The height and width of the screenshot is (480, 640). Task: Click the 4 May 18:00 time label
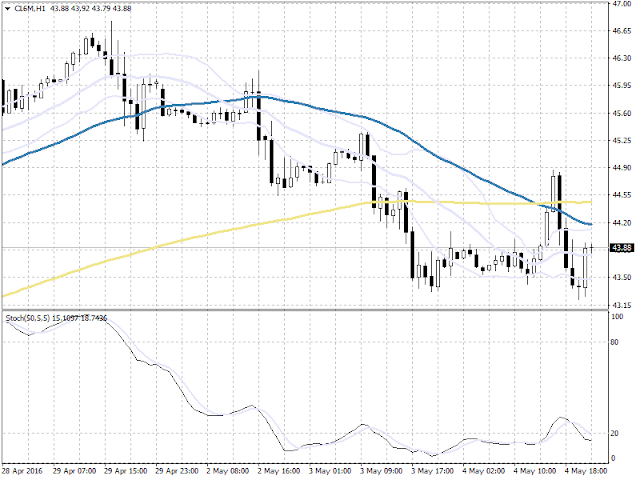click(x=586, y=471)
